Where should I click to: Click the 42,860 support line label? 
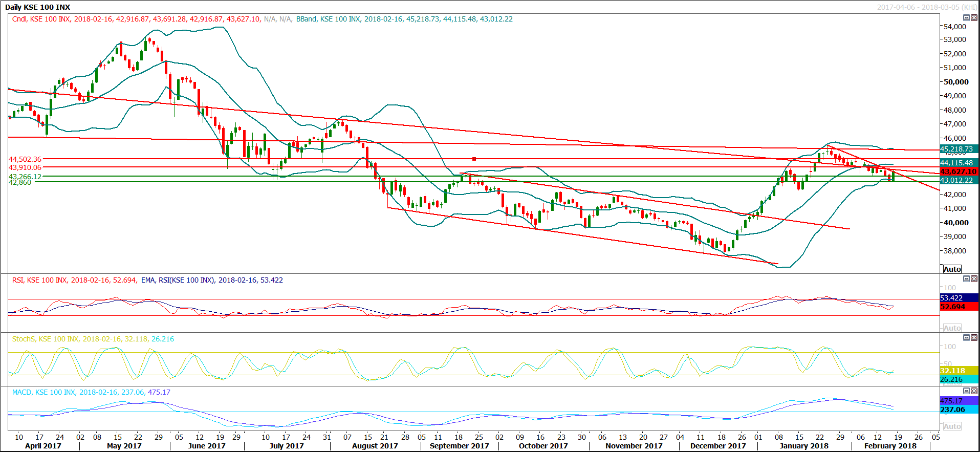[20, 182]
